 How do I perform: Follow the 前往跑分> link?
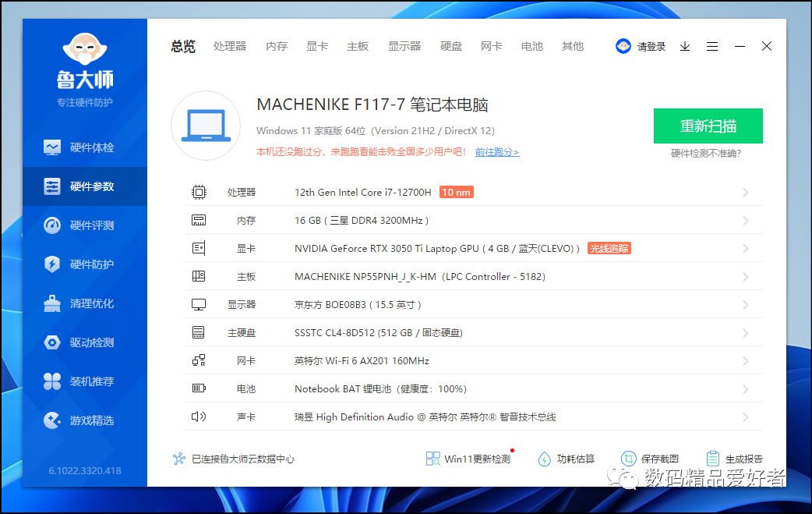[497, 152]
